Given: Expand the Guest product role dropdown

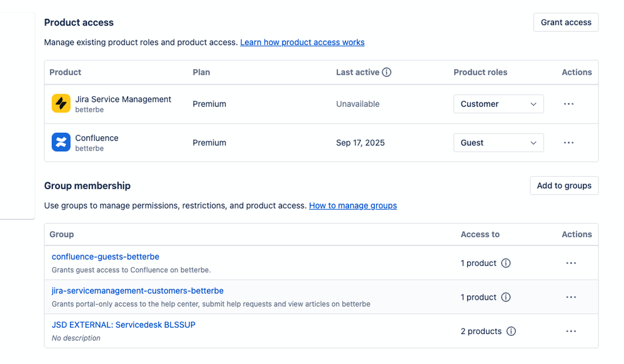Looking at the screenshot, I should click(x=498, y=142).
